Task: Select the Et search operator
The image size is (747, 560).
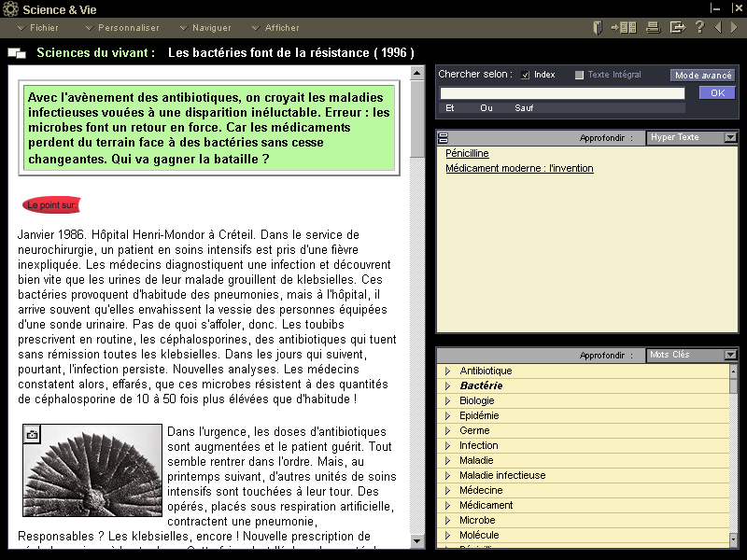Action: click(x=450, y=108)
